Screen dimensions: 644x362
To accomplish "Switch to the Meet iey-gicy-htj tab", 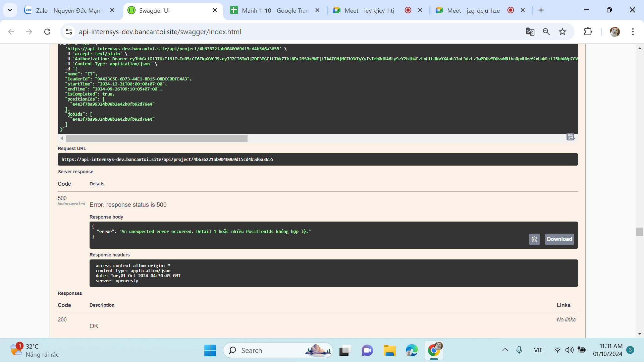I will (x=369, y=10).
